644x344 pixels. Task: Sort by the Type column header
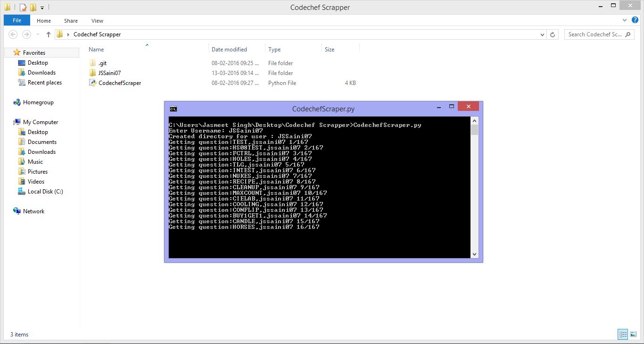(x=274, y=50)
